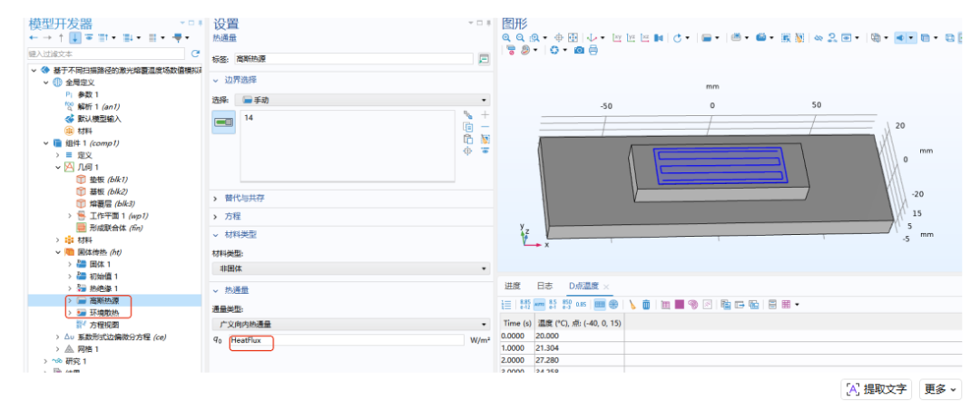Expand the 工作平面 1 (wp1) node
This screenshot has height=410, width=980.
[x=70, y=216]
